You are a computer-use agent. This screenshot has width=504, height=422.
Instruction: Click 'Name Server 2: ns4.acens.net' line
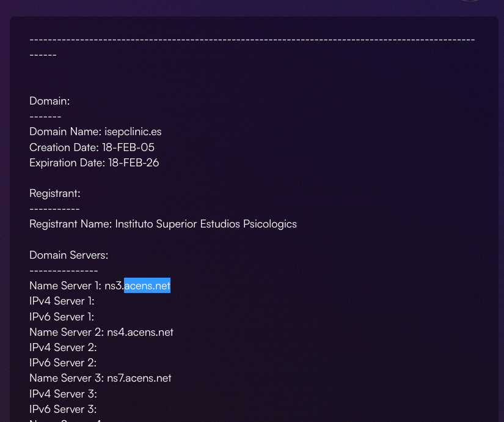click(x=101, y=332)
